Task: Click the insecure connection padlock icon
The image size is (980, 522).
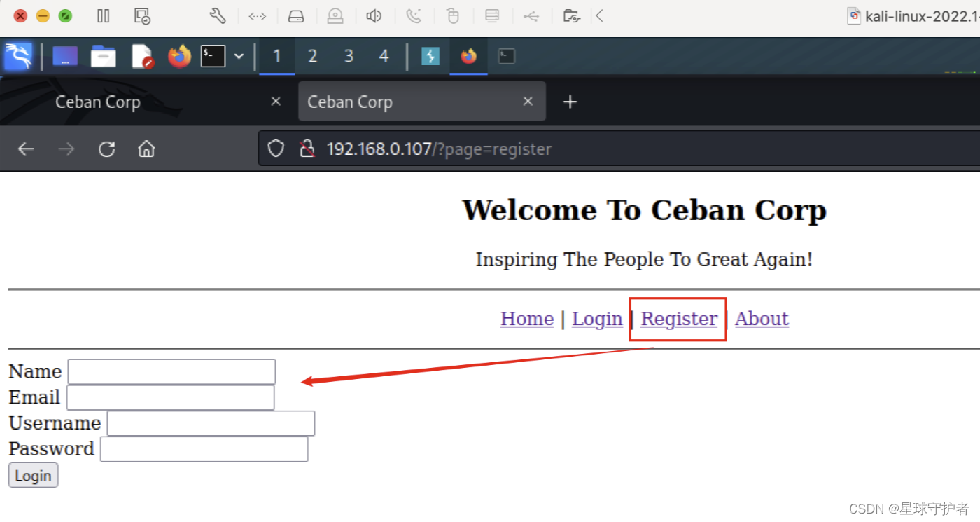Action: coord(308,148)
